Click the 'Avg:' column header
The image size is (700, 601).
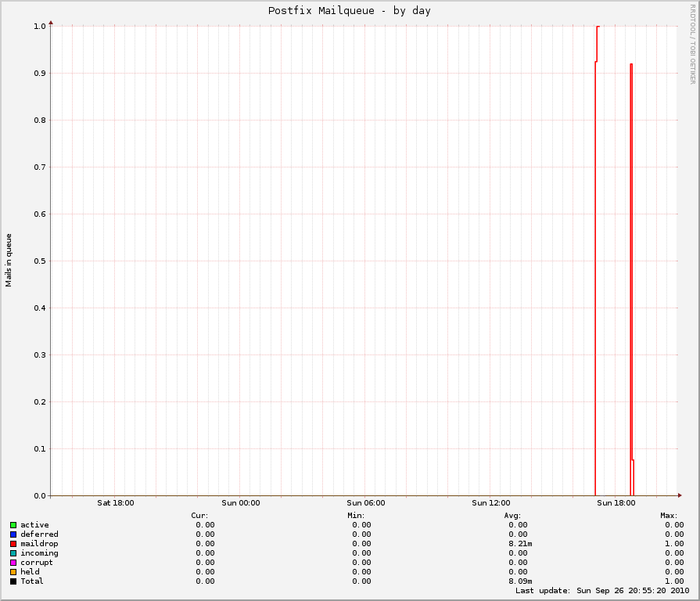point(512,515)
